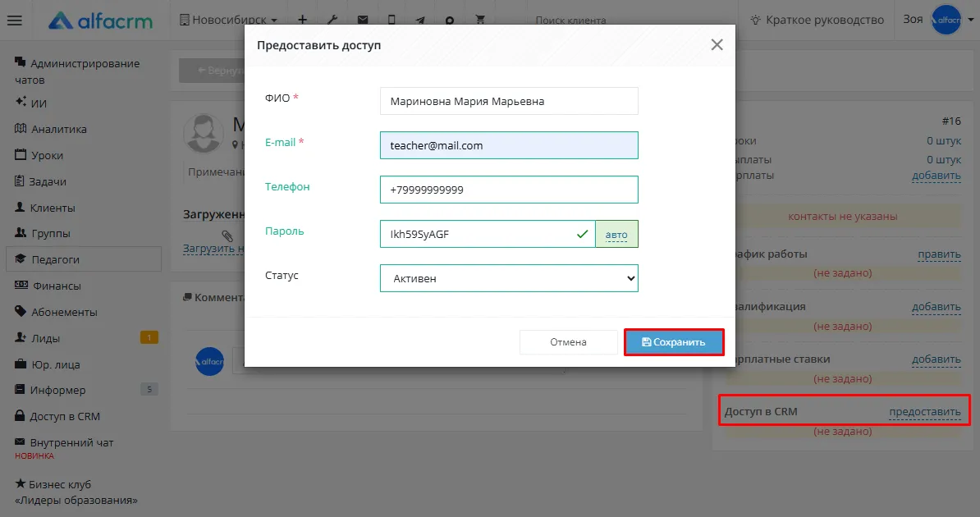Go to Клиенты section
Image resolution: width=980 pixels, height=517 pixels.
pos(44,208)
